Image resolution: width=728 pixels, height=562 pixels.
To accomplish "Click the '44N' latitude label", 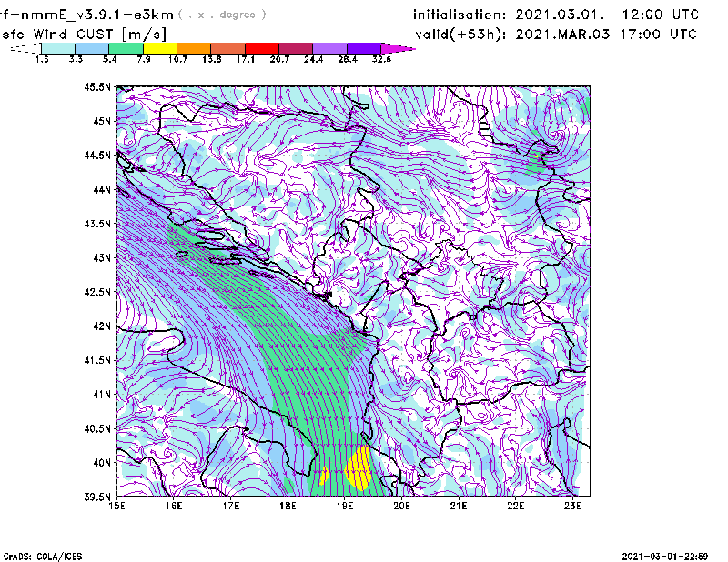I will tap(102, 189).
